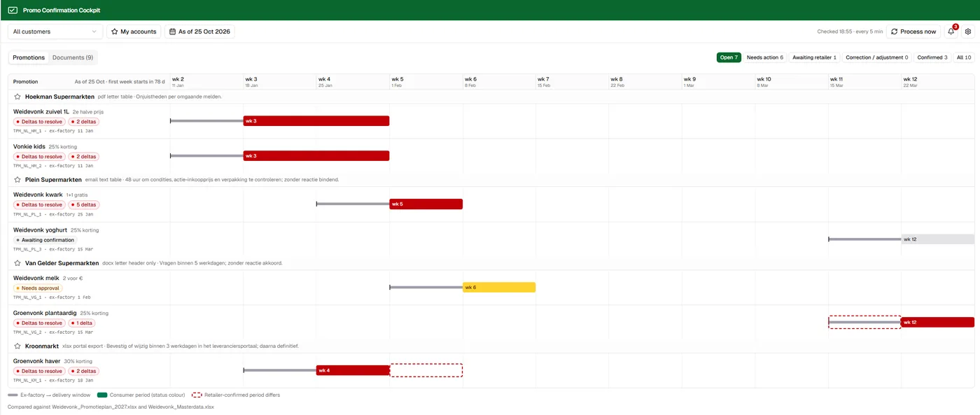
Task: Switch to the Documents (9) tab
Action: tap(73, 57)
